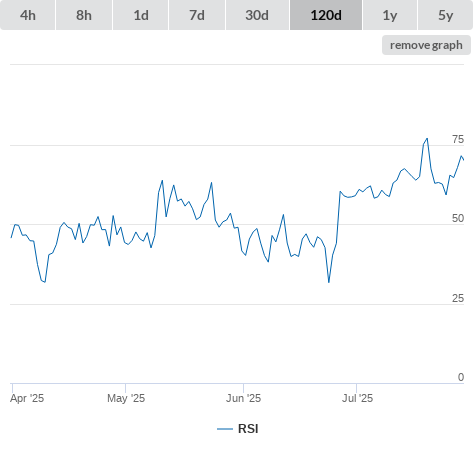Show the 1d chart range
The image size is (474, 455).
tap(141, 15)
